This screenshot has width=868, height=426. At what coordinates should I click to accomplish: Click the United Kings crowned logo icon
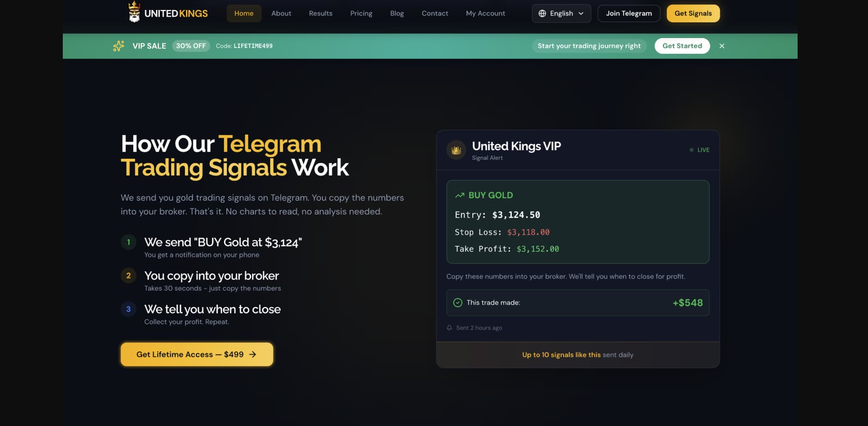(x=135, y=12)
